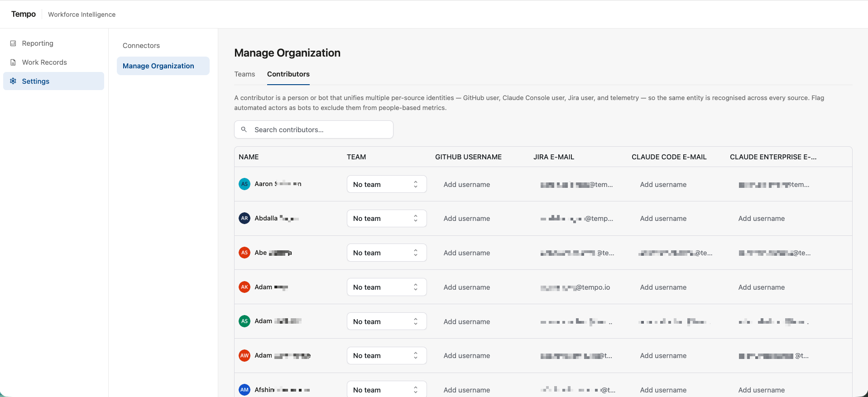This screenshot has width=868, height=397.
Task: Add Claude Code e-mail in AW avatar row
Action: point(663,356)
